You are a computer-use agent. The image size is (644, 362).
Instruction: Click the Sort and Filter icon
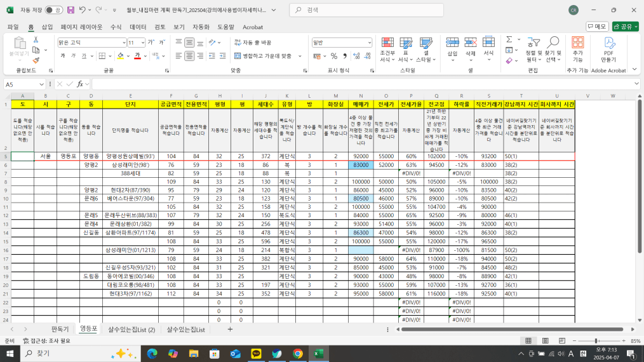[x=533, y=43]
